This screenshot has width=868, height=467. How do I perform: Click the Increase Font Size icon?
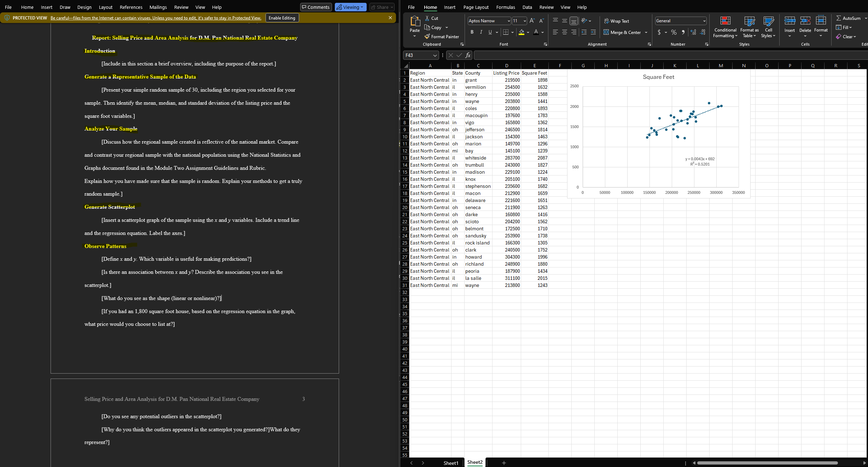[x=532, y=21]
